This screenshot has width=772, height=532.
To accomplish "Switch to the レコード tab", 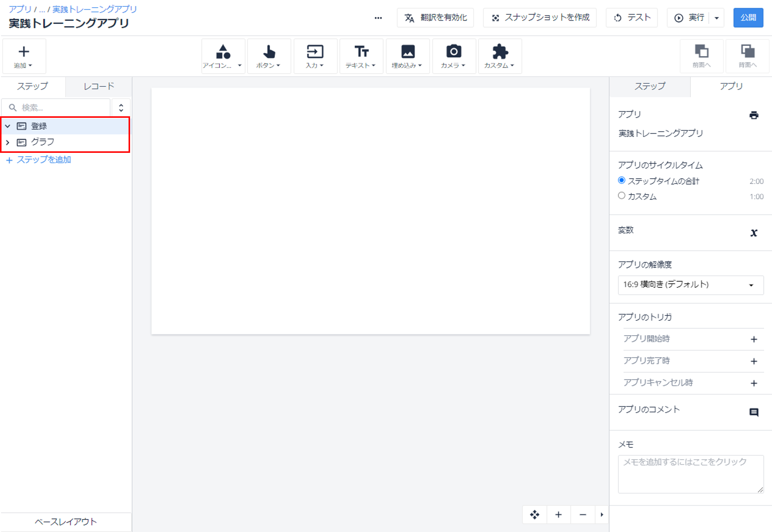I will 99,86.
